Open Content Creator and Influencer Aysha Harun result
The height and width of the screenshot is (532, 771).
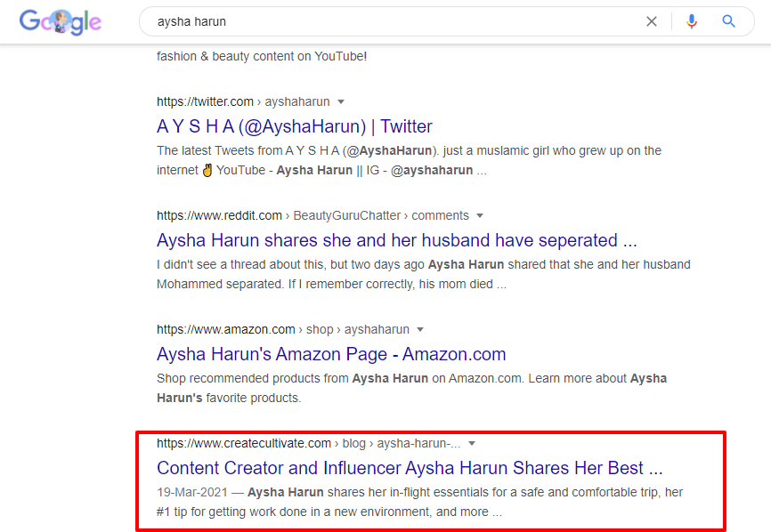(410, 468)
